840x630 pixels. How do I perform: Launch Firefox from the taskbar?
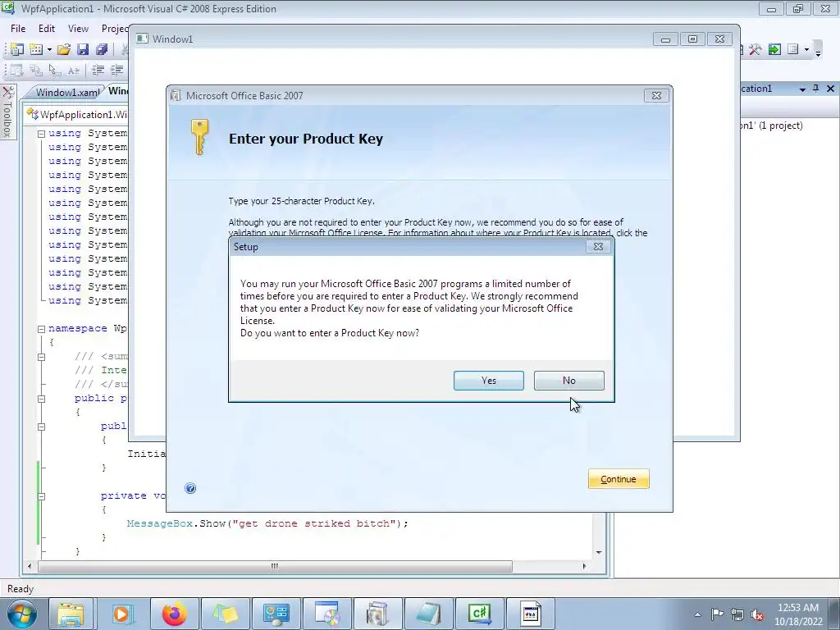tap(174, 614)
